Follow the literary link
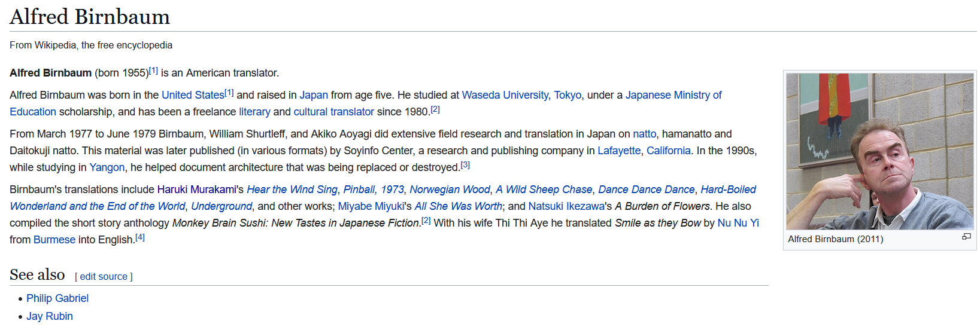This screenshot has height=333, width=980. 254,112
